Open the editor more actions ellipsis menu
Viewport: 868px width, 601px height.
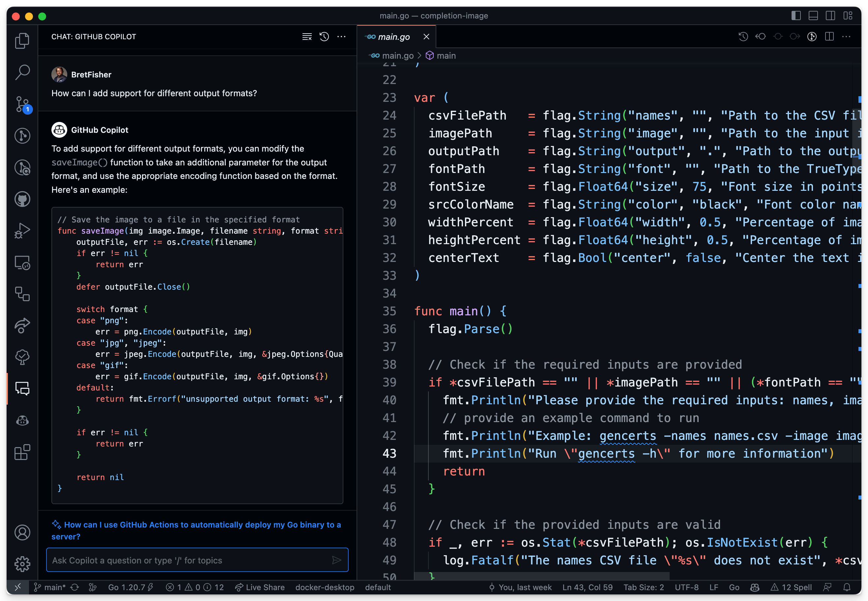(x=846, y=37)
